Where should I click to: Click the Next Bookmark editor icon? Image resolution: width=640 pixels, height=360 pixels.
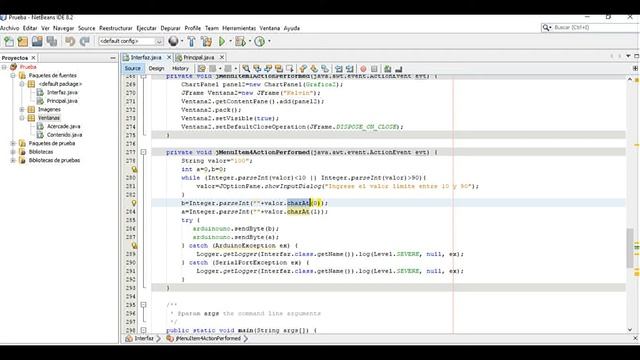click(314, 69)
